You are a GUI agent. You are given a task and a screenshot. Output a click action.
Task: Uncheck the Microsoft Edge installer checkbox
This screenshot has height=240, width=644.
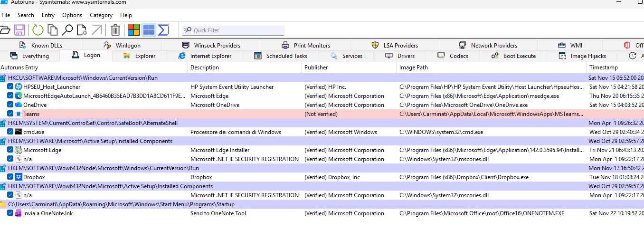coord(10,150)
